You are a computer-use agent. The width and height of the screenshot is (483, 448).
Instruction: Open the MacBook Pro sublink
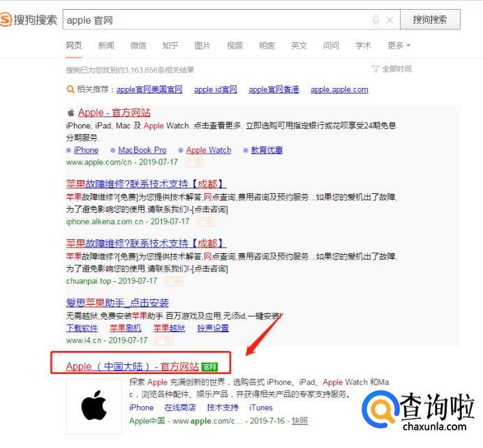(x=142, y=150)
